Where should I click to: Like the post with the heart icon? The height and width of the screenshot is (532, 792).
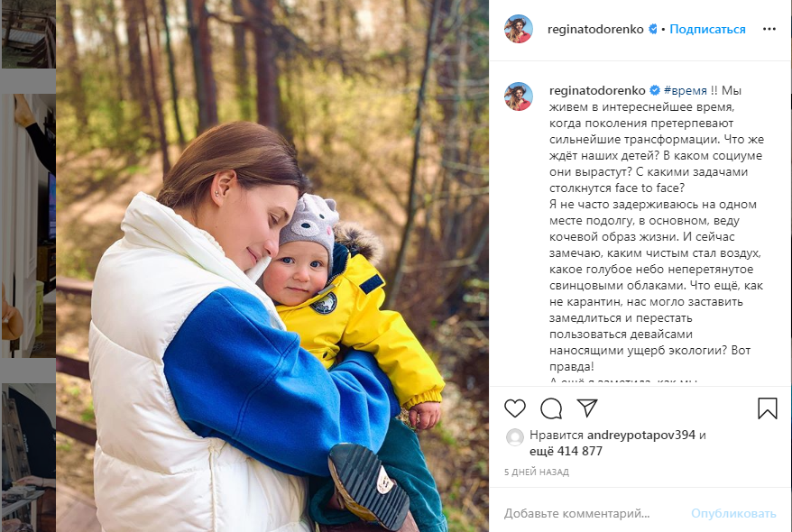click(x=515, y=408)
